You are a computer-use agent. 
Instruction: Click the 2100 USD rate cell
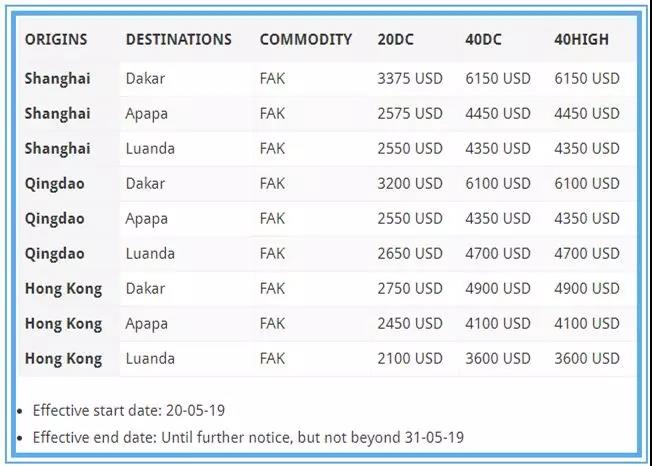410,358
